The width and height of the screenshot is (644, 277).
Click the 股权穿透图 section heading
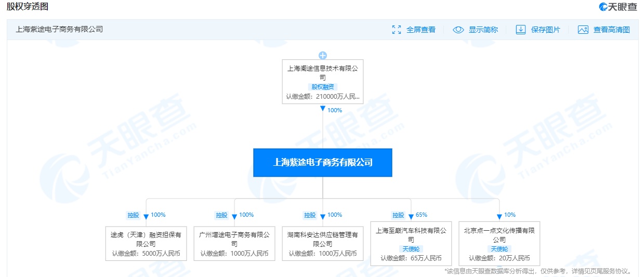pyautogui.click(x=28, y=7)
